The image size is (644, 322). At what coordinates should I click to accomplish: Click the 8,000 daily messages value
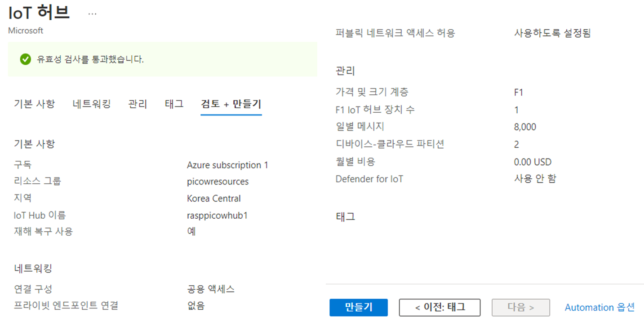point(525,127)
